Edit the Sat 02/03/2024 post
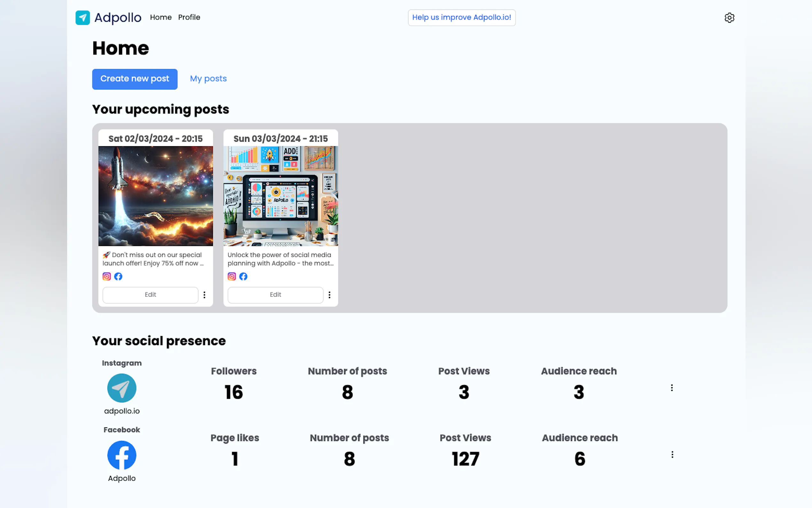Image resolution: width=812 pixels, height=508 pixels. pyautogui.click(x=150, y=295)
